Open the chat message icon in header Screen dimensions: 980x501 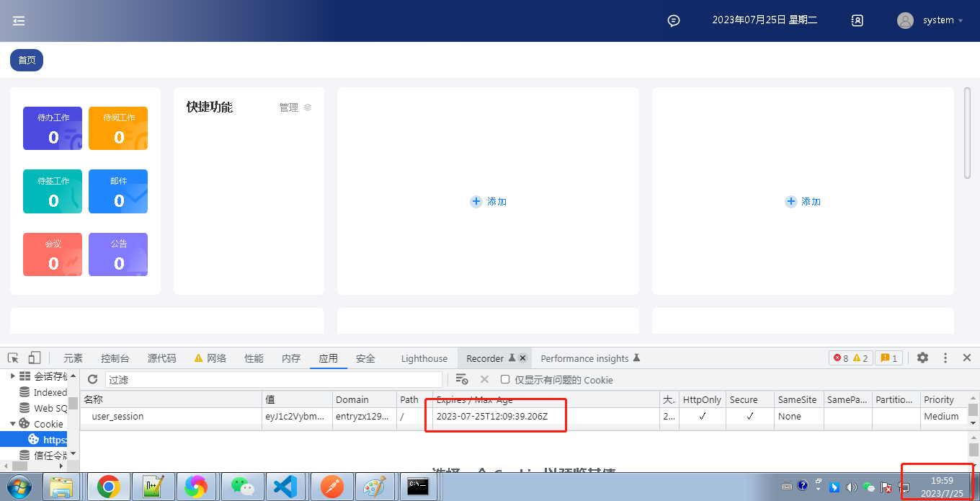(x=674, y=21)
